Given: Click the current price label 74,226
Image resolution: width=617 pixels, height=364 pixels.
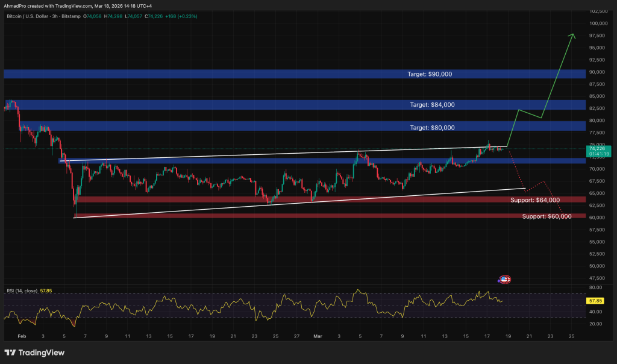Looking at the screenshot, I should 597,148.
